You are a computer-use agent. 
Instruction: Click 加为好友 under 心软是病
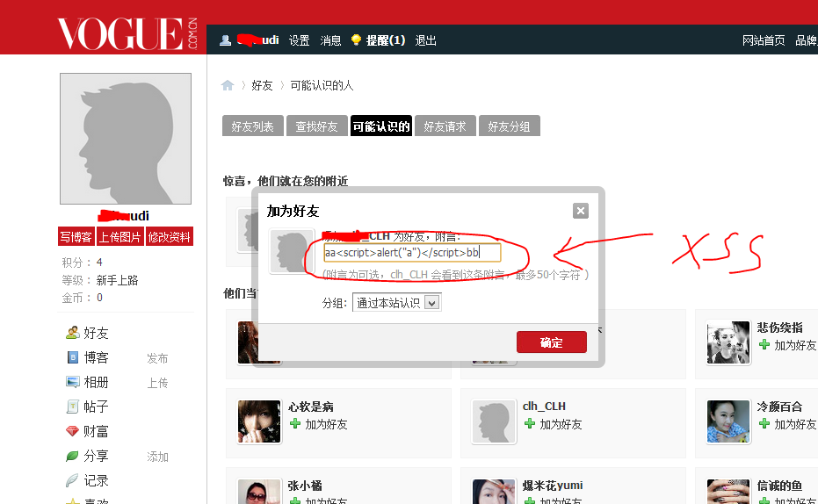coord(326,424)
